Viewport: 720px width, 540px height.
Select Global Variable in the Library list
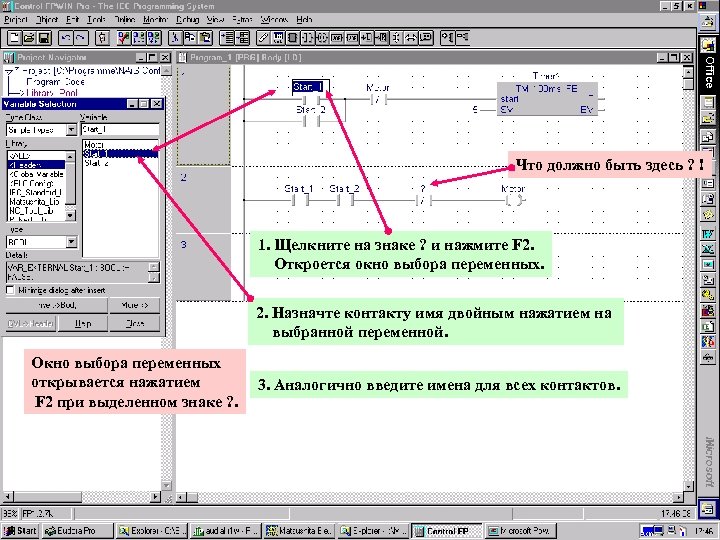36,174
